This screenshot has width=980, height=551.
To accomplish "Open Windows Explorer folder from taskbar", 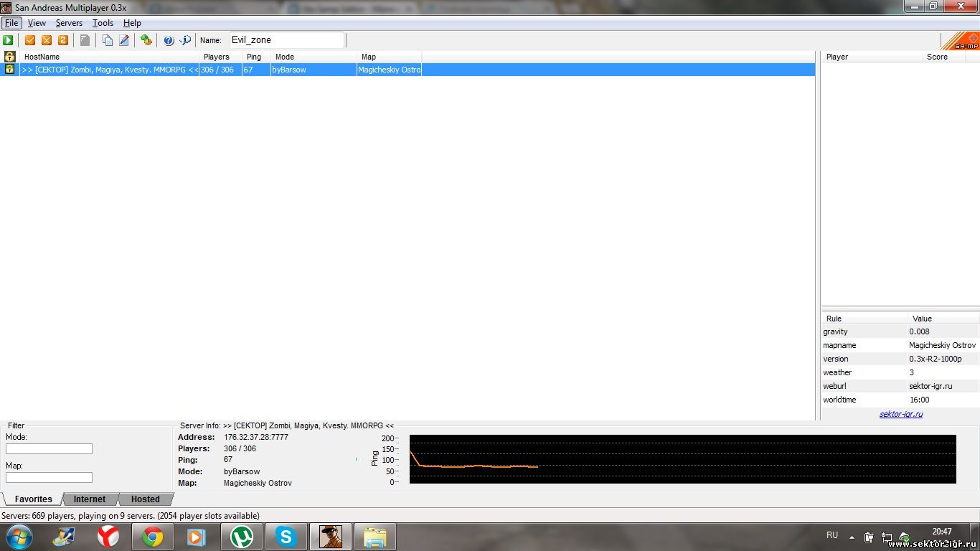I will pos(374,537).
